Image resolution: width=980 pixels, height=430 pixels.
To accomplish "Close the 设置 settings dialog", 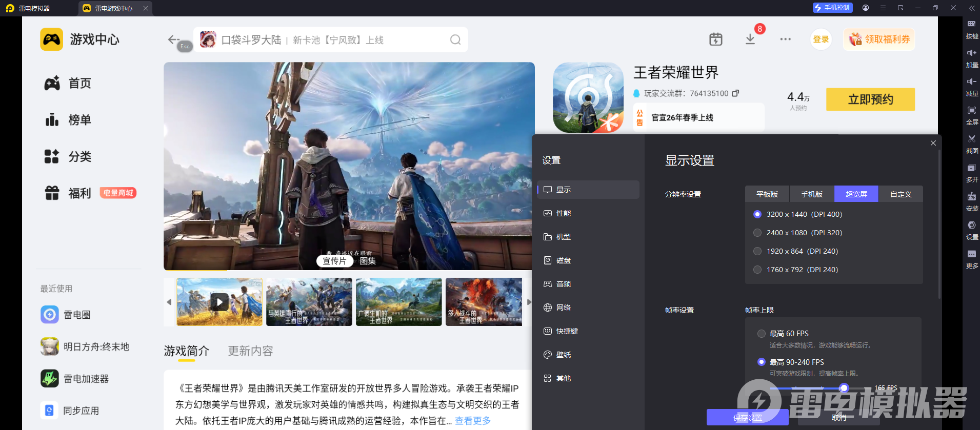I will coord(933,143).
